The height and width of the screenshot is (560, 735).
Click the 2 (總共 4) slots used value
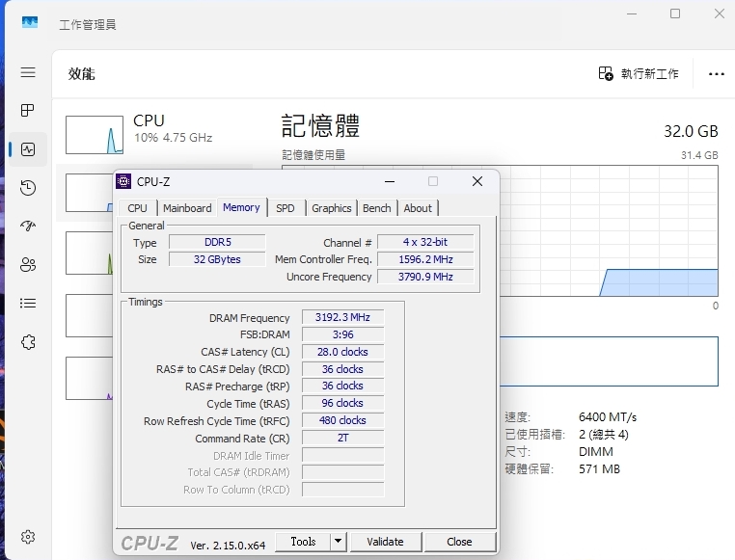(x=603, y=435)
